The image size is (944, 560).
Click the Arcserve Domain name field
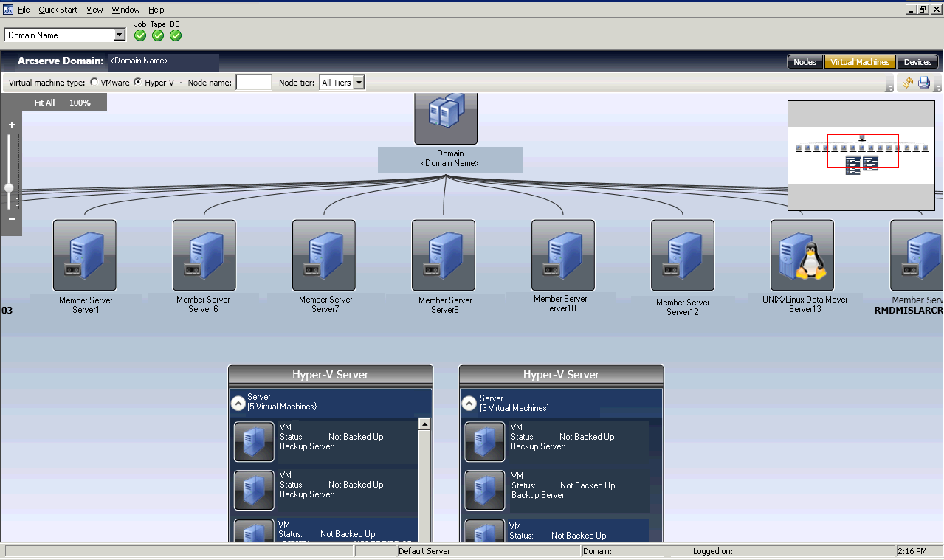[x=163, y=61]
